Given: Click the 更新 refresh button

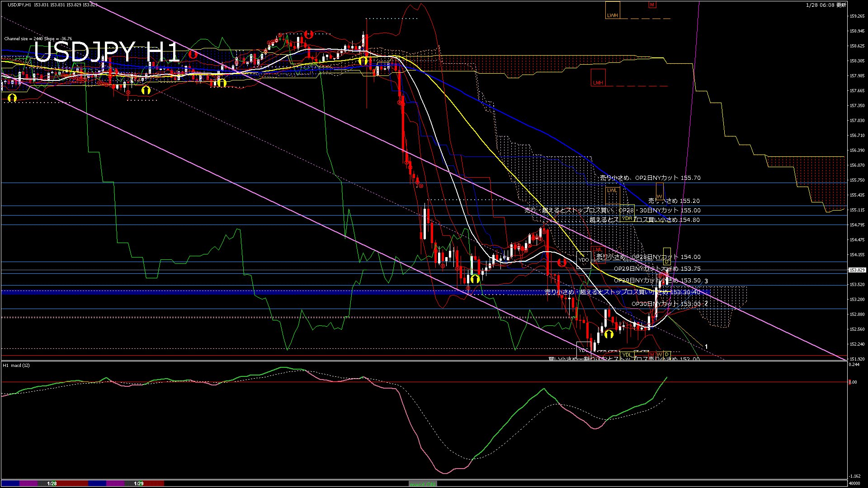Looking at the screenshot, I should 841,5.
